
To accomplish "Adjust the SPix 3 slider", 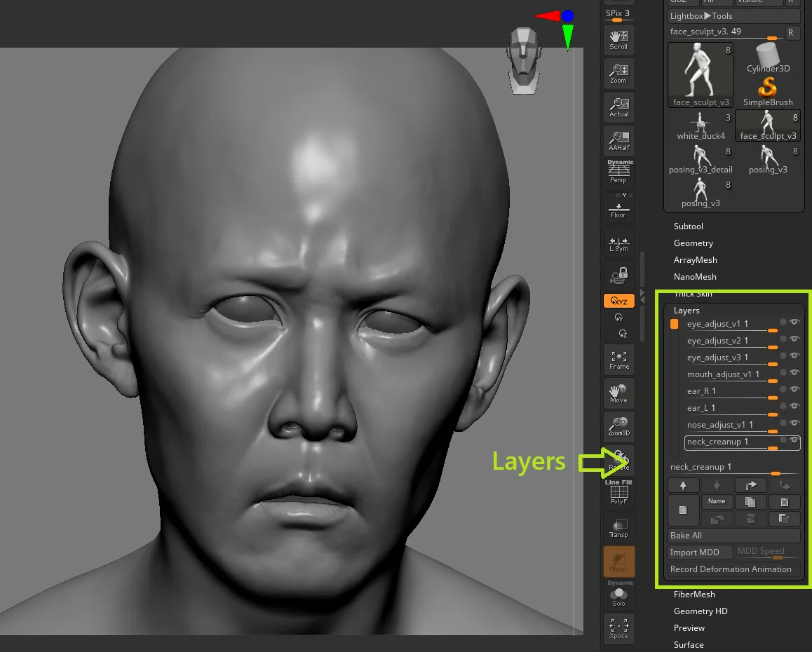I will [618, 15].
